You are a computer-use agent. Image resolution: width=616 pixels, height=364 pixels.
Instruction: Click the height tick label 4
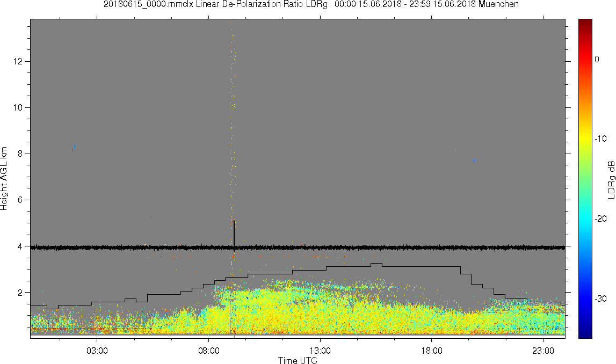[x=20, y=246]
